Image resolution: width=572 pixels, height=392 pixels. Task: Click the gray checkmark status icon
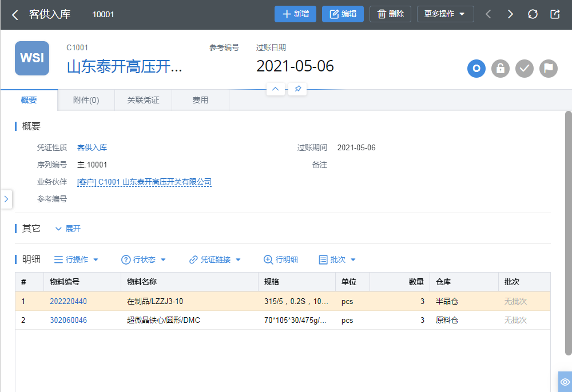coord(525,69)
